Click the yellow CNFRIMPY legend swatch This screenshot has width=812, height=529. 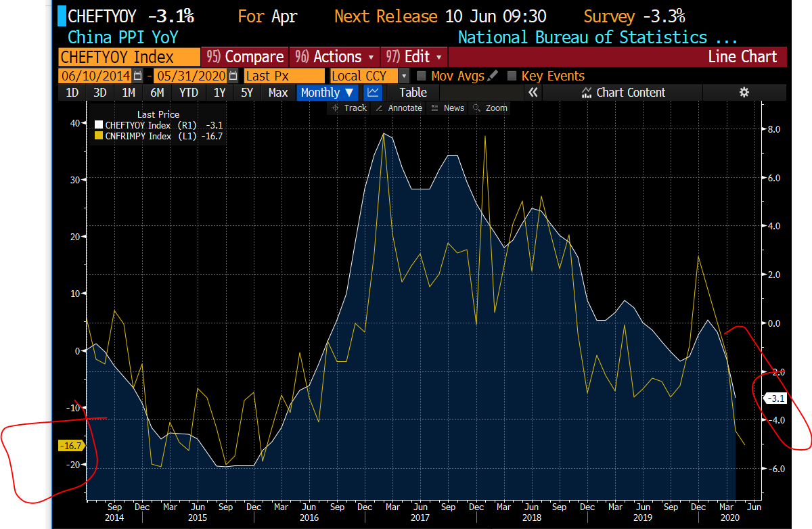pos(99,136)
